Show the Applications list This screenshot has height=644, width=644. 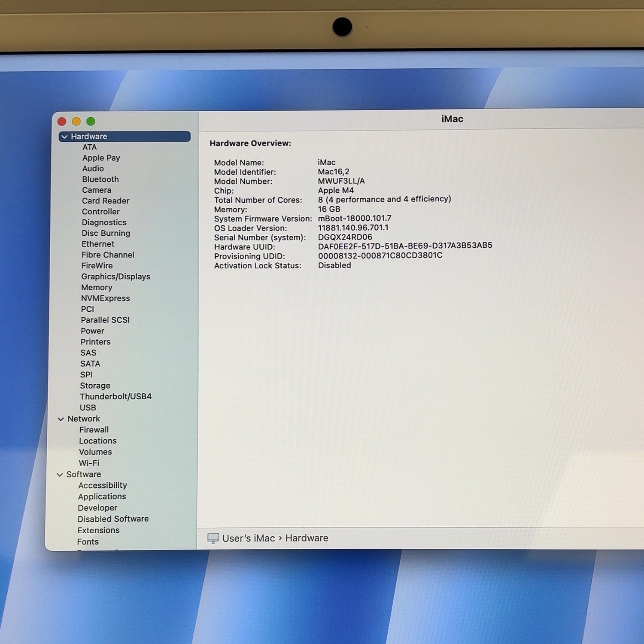[102, 497]
